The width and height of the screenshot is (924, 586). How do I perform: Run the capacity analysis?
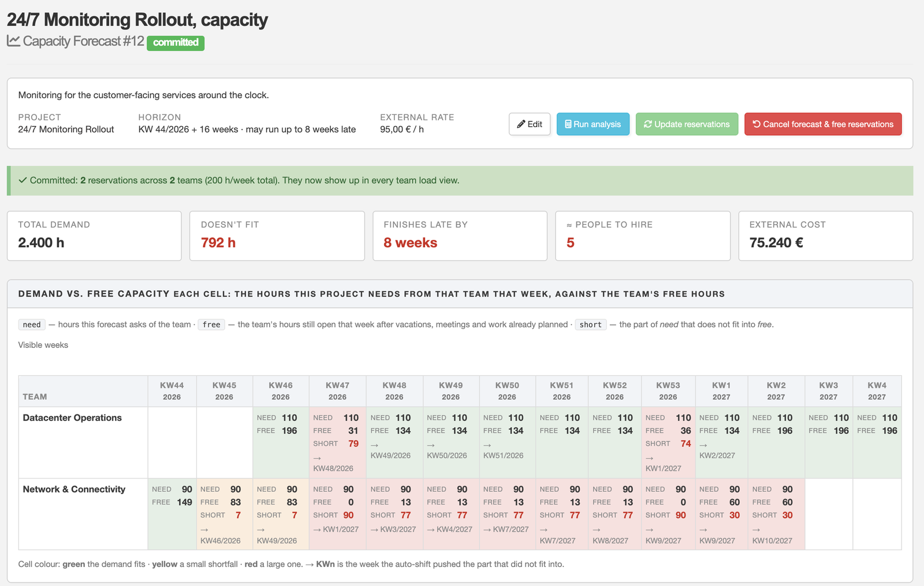pyautogui.click(x=593, y=124)
